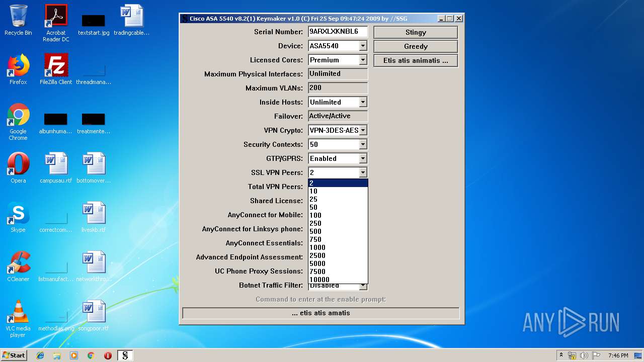Viewport: 644px width, 362px height.
Task: Choose 10 in the SSL VPN Peers list
Action: point(338,191)
